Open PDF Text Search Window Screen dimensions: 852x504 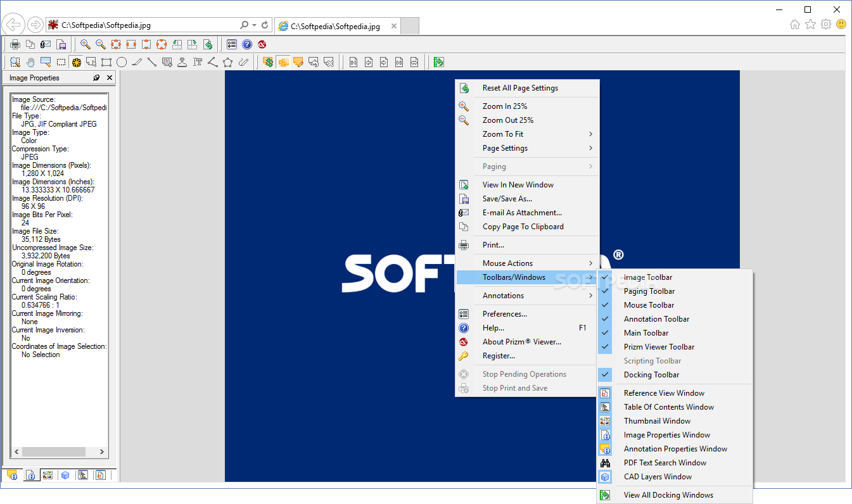[675, 463]
